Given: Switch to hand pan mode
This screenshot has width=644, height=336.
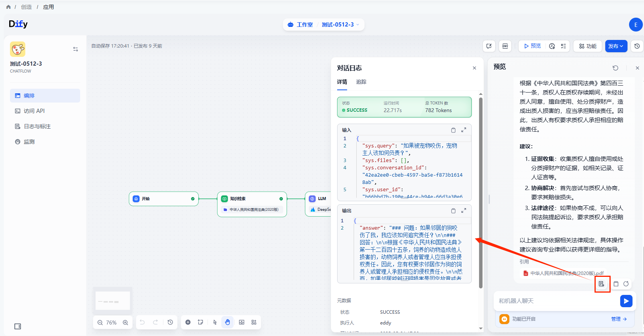Looking at the screenshot, I should tap(227, 323).
